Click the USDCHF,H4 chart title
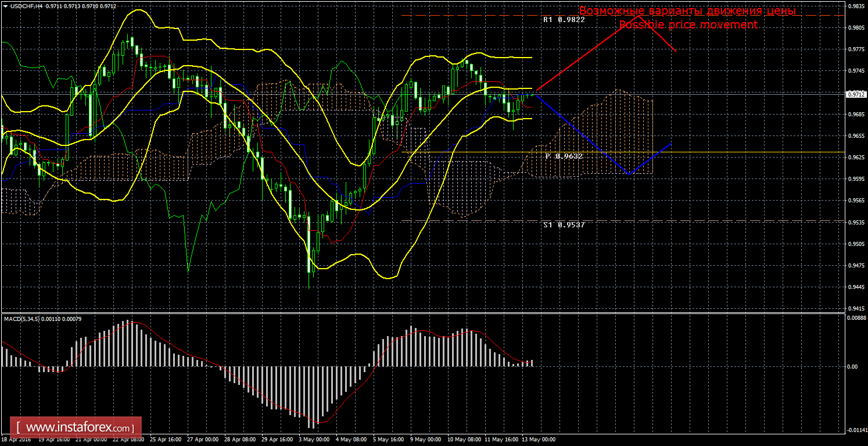The width and height of the screenshot is (868, 446). click(x=24, y=5)
